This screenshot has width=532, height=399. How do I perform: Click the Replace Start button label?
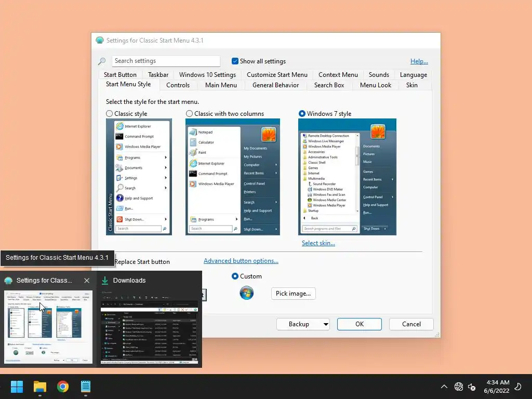pyautogui.click(x=142, y=262)
